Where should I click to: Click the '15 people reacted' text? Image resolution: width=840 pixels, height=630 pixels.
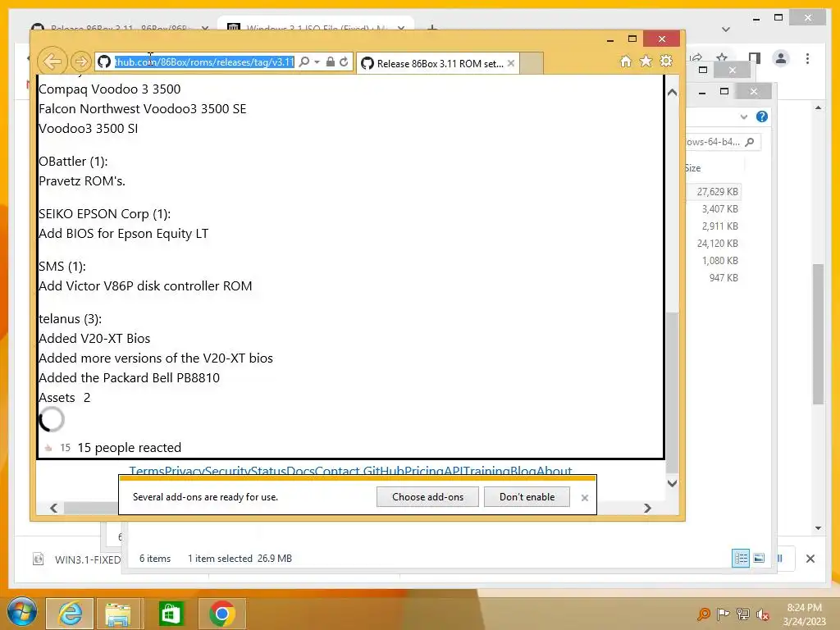coord(129,448)
